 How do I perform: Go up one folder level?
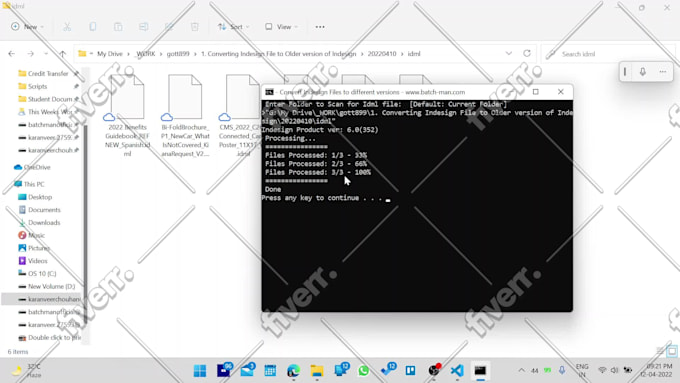[x=62, y=54]
